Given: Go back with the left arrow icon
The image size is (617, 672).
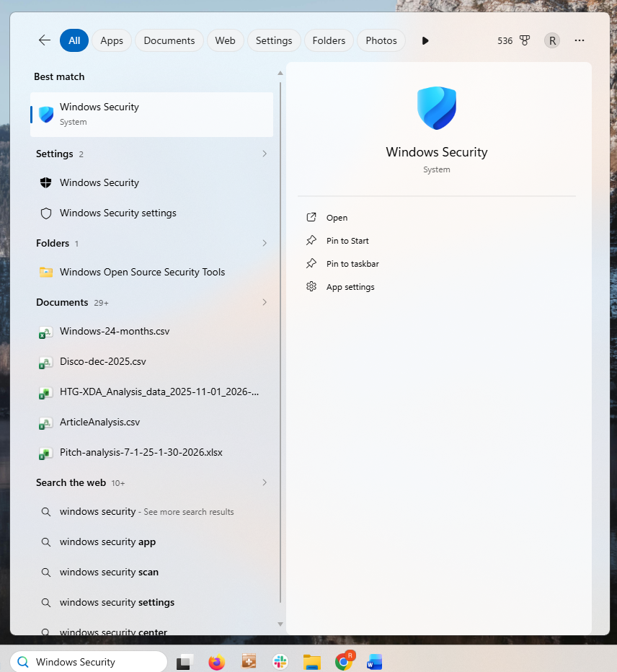Looking at the screenshot, I should pos(45,40).
